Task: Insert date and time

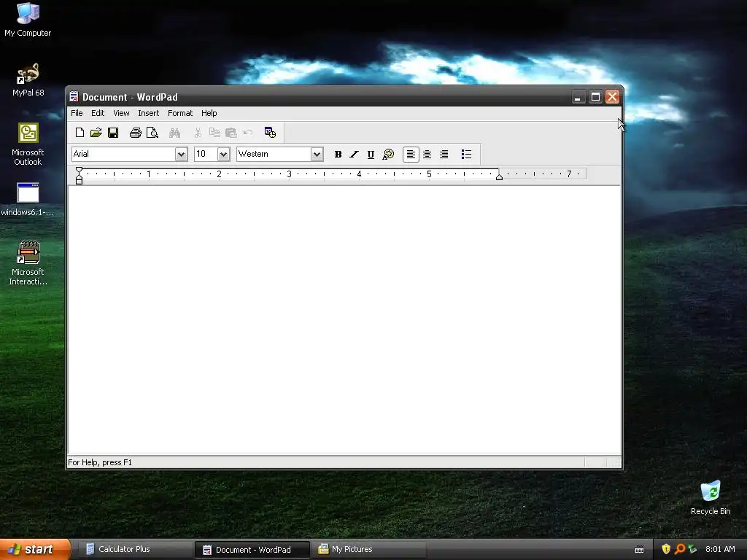Action: click(270, 133)
